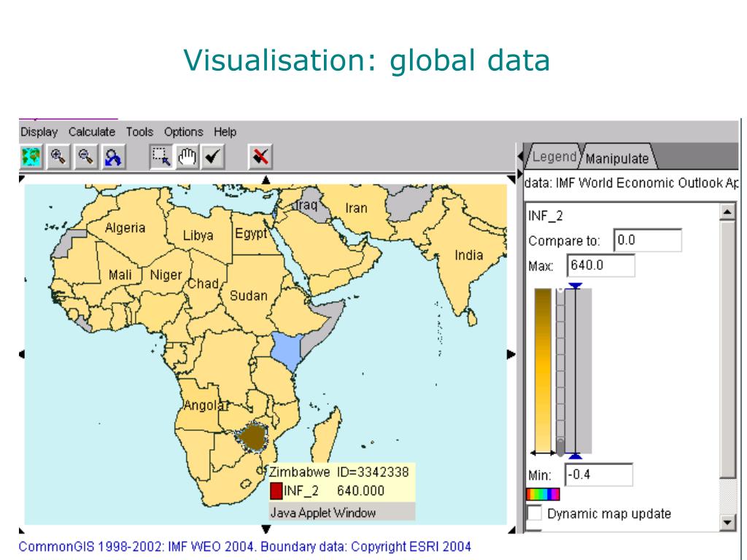Activate the rectangle selection tool
This screenshot has width=747, height=560.
[x=160, y=157]
